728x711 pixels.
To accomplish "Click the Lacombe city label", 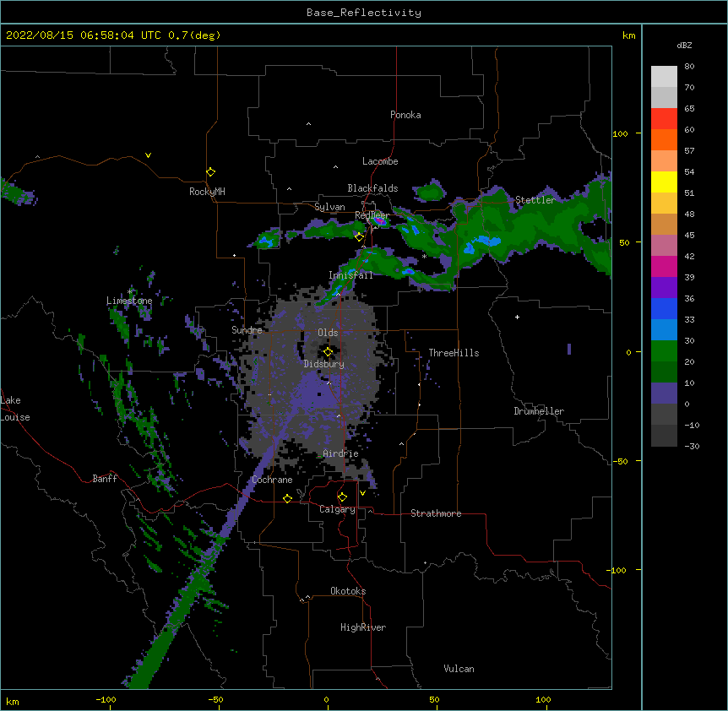I will tap(380, 161).
